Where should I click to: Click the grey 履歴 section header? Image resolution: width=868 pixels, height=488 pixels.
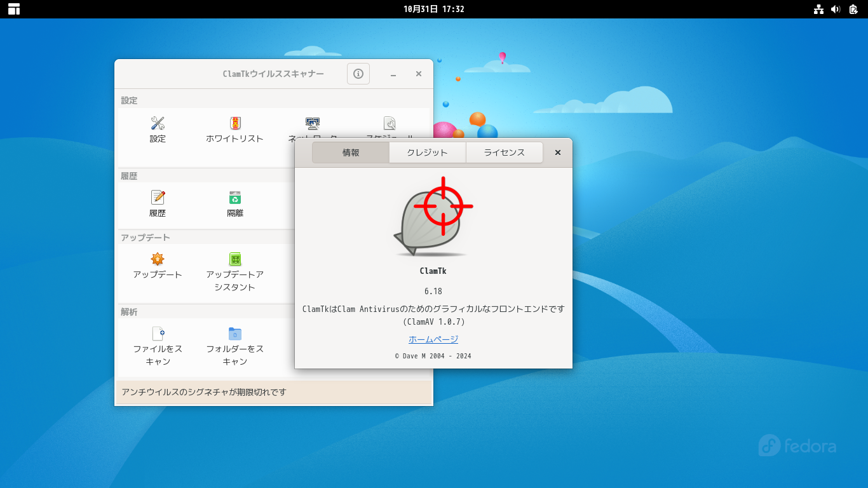(x=129, y=176)
